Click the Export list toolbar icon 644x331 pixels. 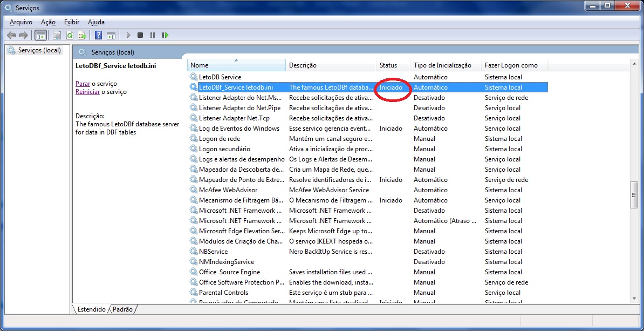point(82,35)
